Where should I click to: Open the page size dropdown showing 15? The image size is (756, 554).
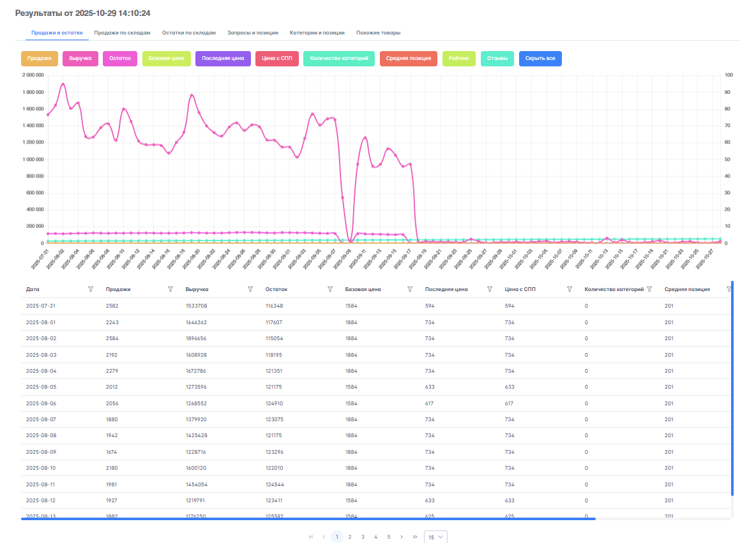435,537
